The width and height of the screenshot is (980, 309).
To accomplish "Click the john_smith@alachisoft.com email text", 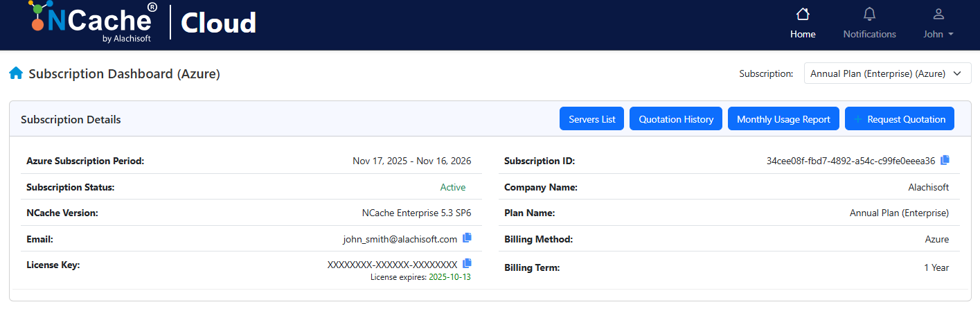I will coord(400,239).
